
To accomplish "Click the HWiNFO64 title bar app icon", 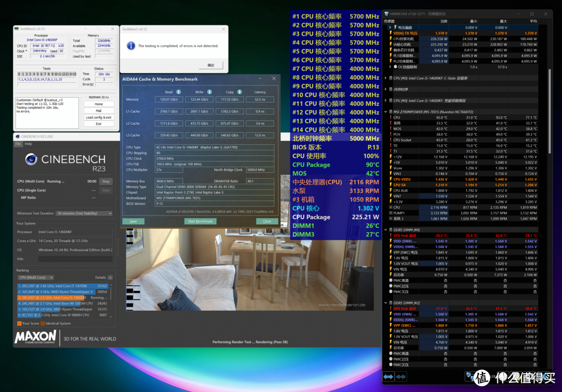I will pyautogui.click(x=386, y=14).
